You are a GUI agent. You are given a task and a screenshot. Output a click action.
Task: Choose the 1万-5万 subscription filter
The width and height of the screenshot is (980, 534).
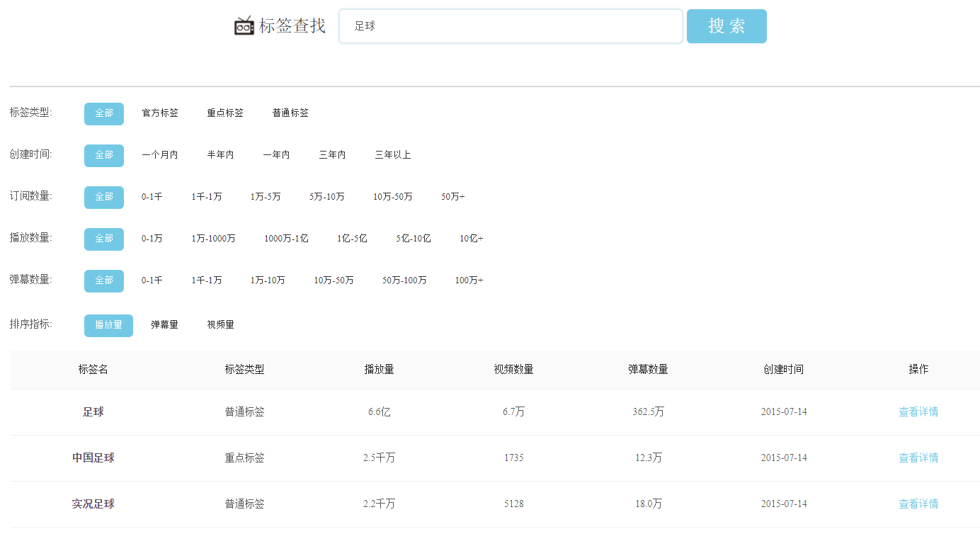click(x=266, y=197)
